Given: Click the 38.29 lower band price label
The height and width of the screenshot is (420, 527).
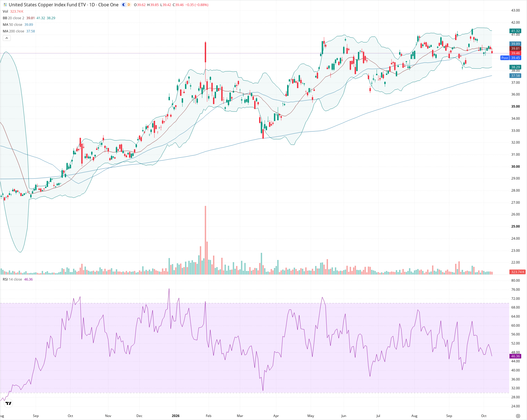Looking at the screenshot, I should (x=515, y=67).
